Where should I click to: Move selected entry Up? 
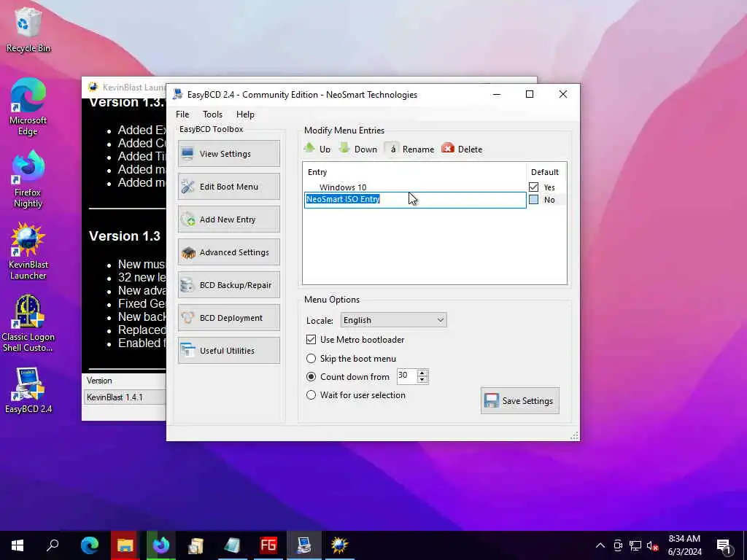point(317,149)
